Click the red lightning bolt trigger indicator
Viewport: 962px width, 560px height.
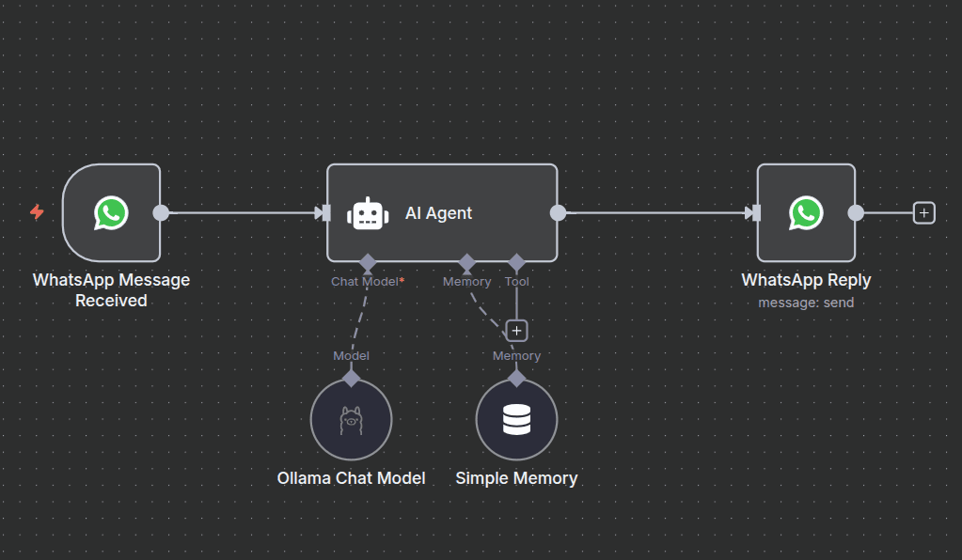(37, 212)
